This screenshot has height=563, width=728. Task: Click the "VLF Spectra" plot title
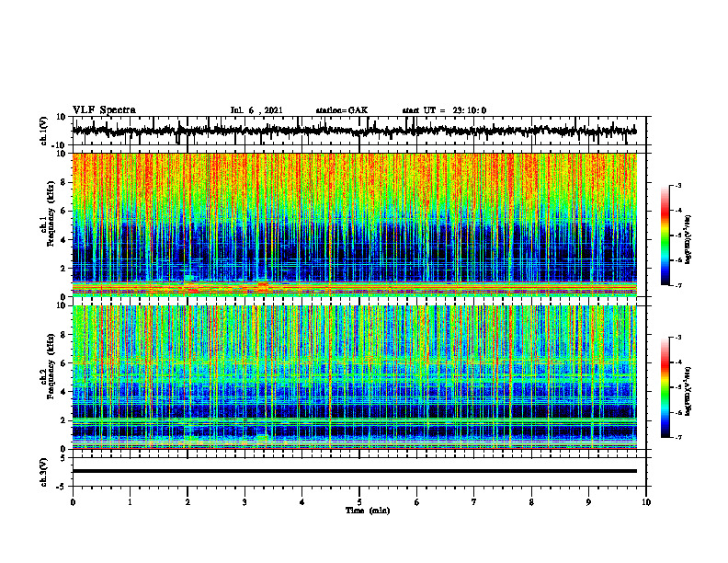click(x=104, y=110)
